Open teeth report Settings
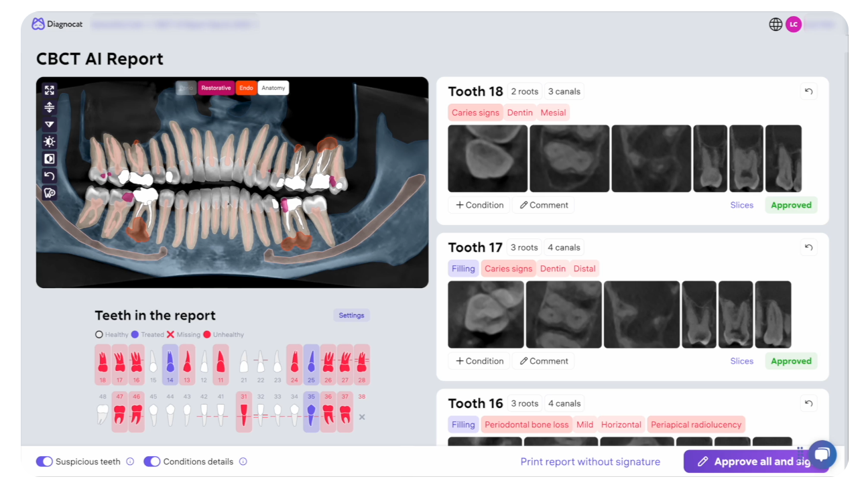 pos(351,315)
